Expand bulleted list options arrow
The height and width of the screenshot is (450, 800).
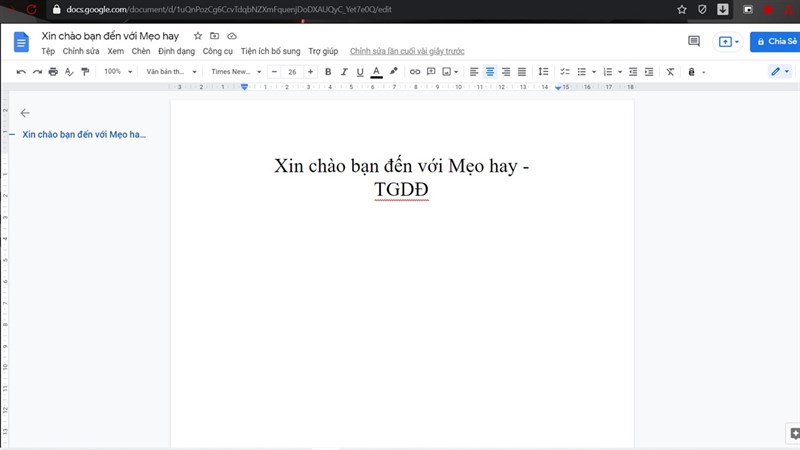tap(594, 72)
